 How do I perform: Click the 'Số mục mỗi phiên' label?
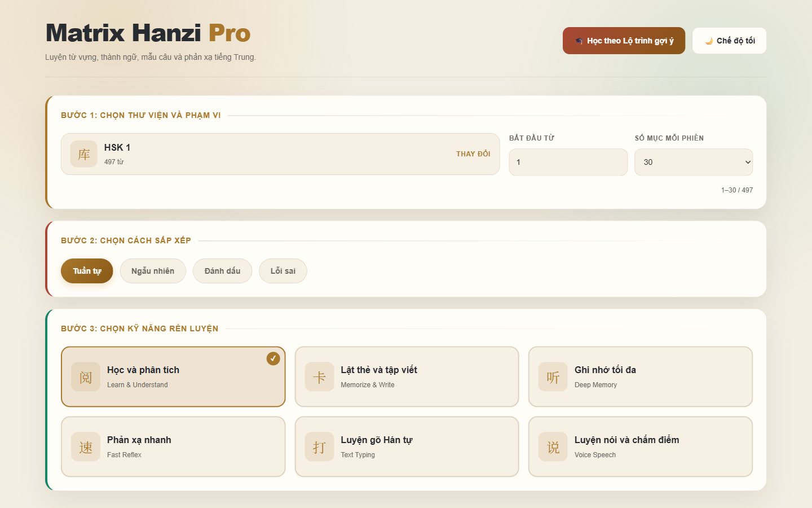coord(669,138)
